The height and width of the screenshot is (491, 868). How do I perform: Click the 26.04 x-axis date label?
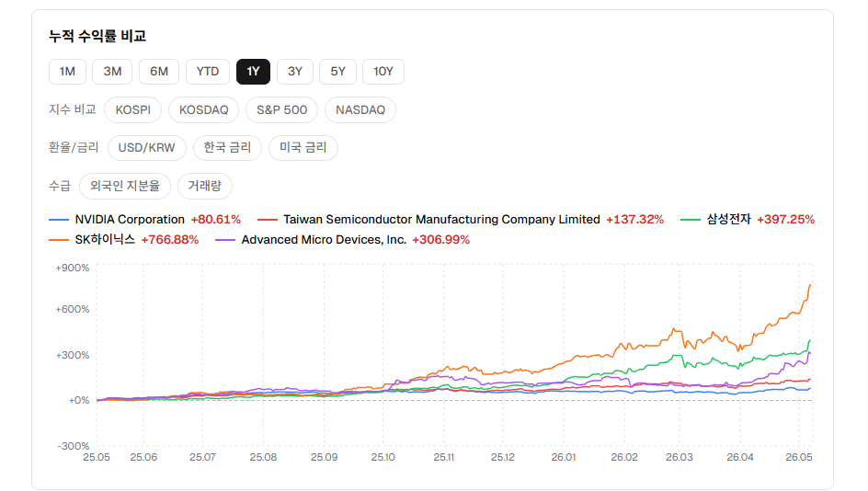point(740,457)
